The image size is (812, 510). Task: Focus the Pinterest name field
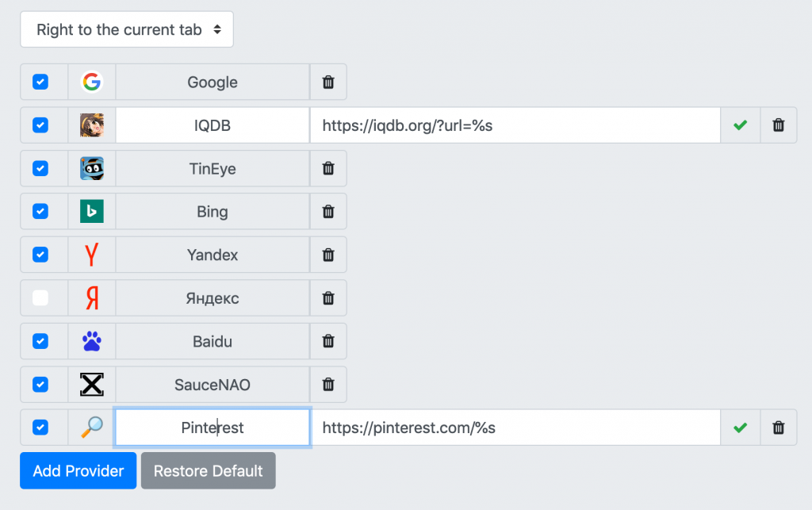(213, 428)
